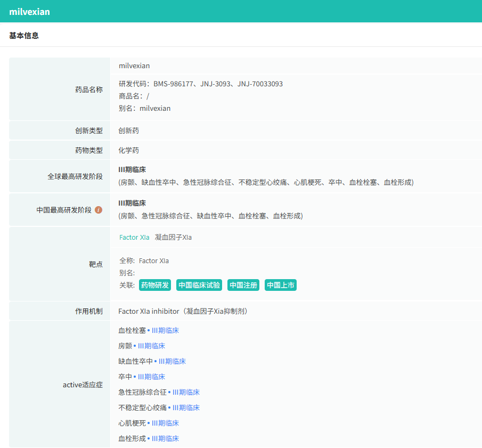Click the info icon beside 中国最高研发阶段

pos(99,210)
